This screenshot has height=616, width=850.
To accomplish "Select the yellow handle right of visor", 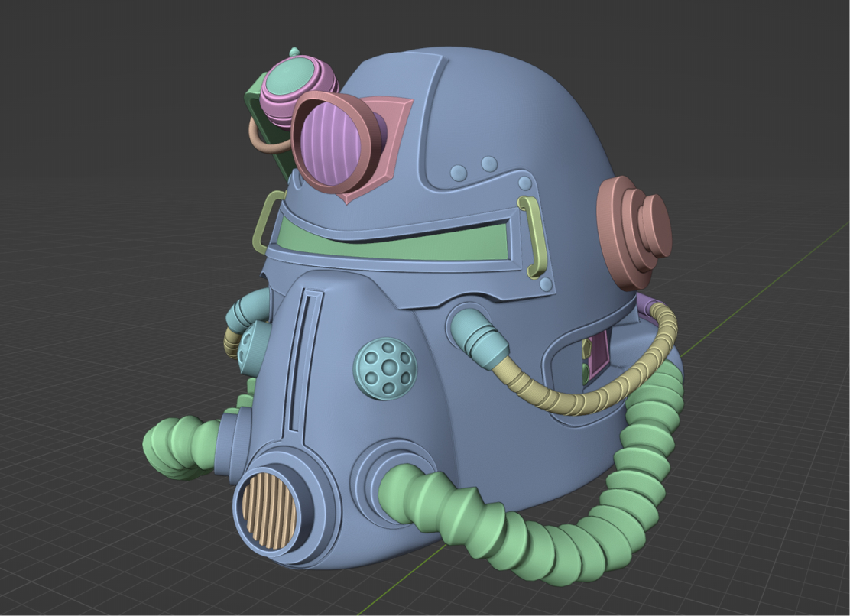I will tap(534, 237).
